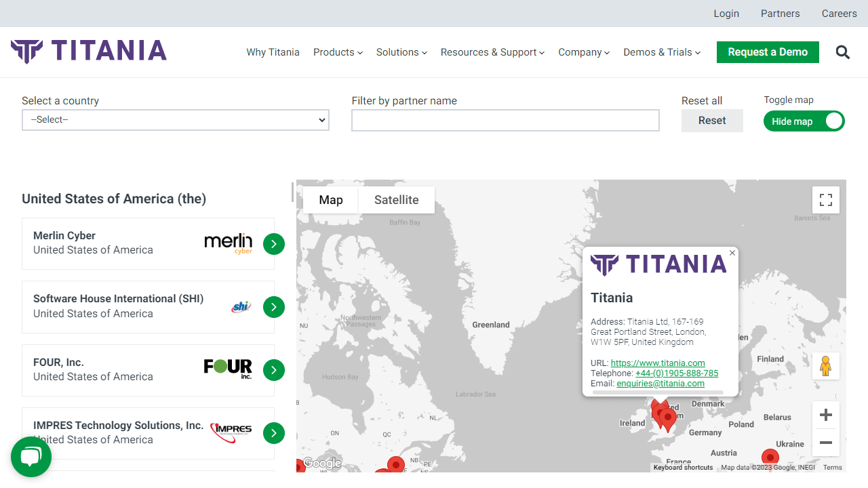Open map Keyboard shortcuts
The width and height of the screenshot is (868, 488).
(x=684, y=468)
